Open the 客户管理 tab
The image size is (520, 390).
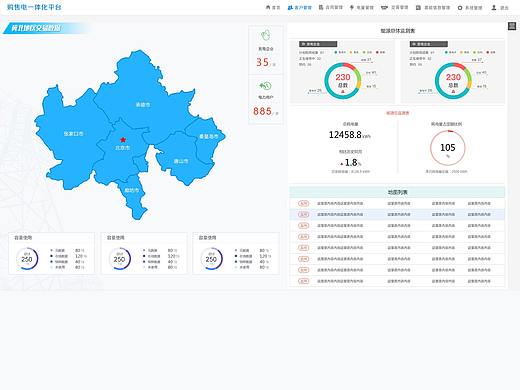[299, 7]
